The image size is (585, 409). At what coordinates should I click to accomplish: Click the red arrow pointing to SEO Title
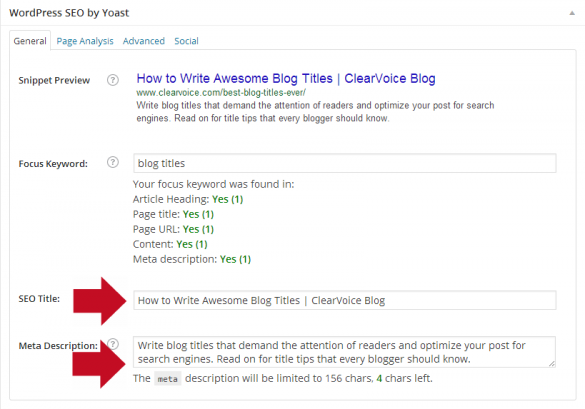tap(100, 301)
